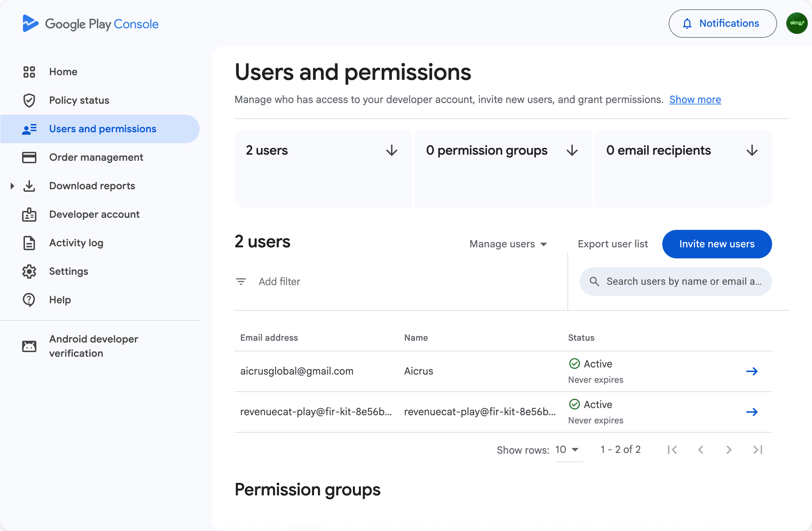Viewport: 812px width, 531px height.
Task: Click the Download reports download icon
Action: 29,186
